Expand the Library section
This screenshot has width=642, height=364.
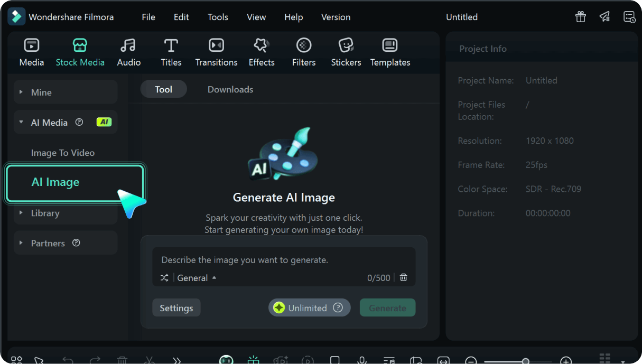(66, 213)
